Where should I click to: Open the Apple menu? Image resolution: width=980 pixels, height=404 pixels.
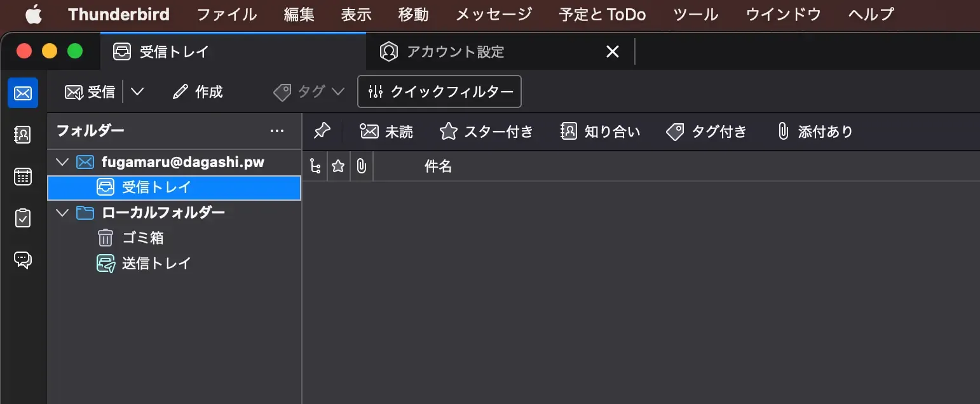tap(34, 14)
